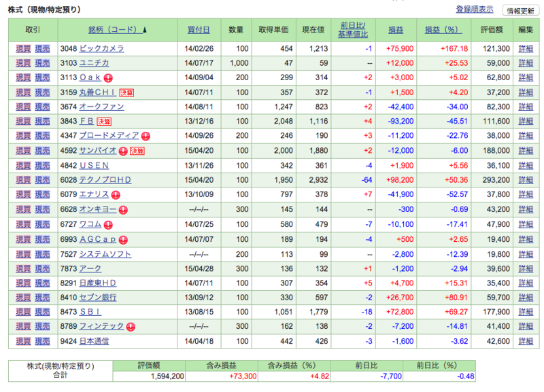Image resolution: width=544 pixels, height=392 pixels.
Task: Open the オンキヨー stock link
Action: pos(98,209)
